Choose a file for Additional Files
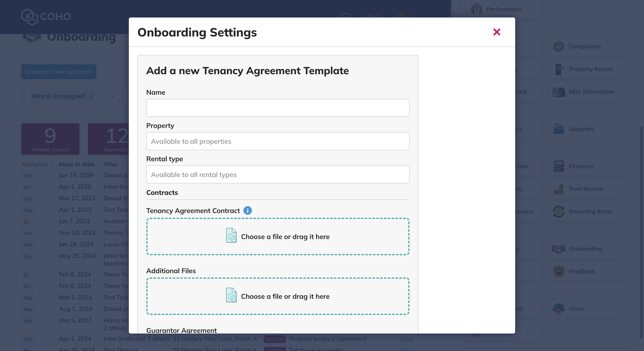Screen dimensions: 644x351 pos(278,296)
